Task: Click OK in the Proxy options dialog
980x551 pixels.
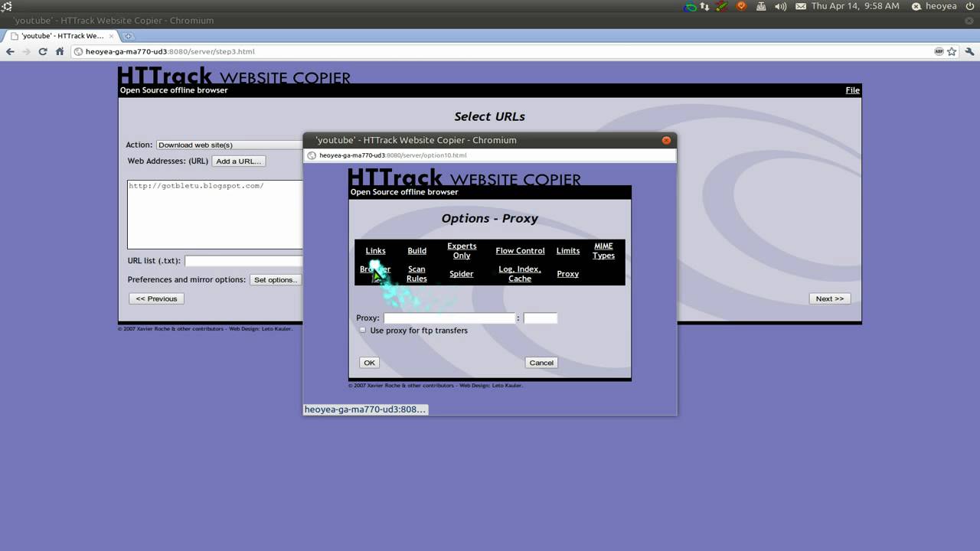Action: 369,363
